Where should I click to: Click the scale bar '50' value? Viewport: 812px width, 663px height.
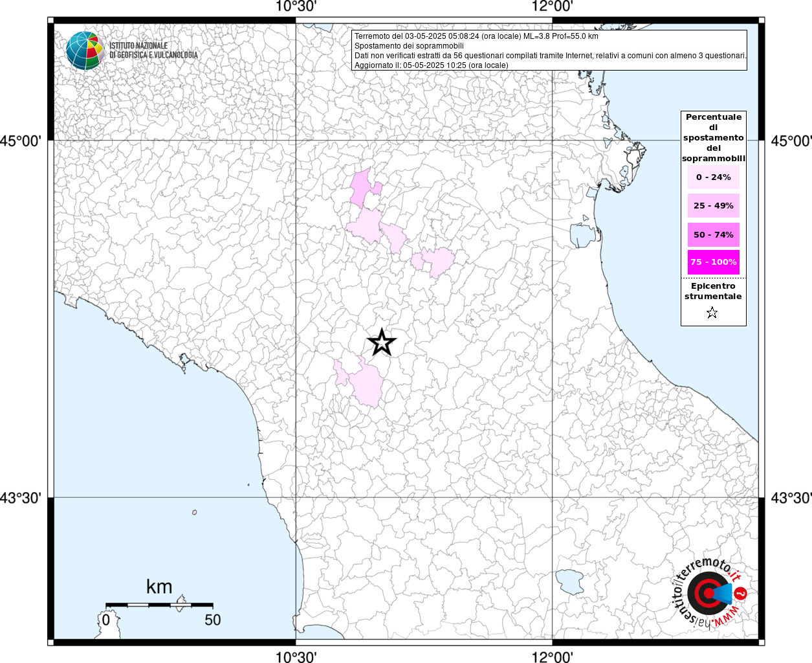pyautogui.click(x=213, y=620)
